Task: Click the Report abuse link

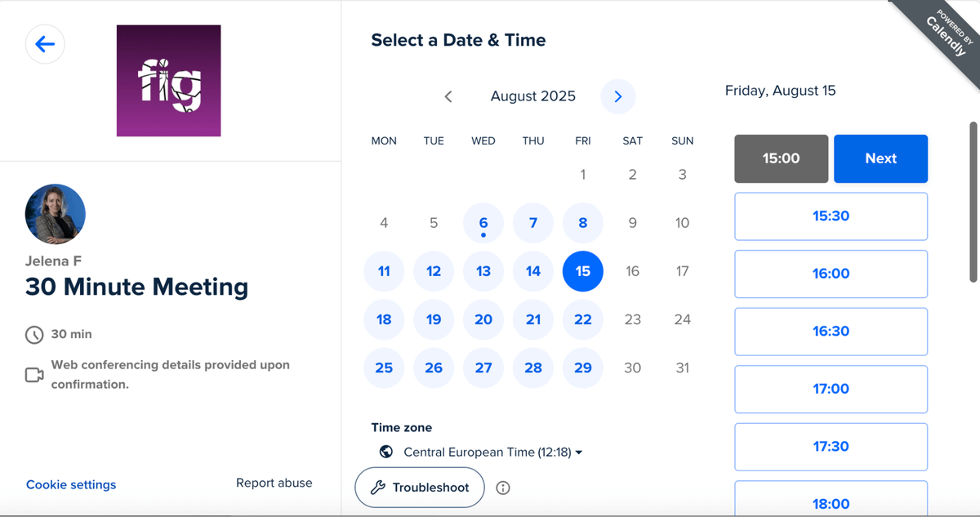Action: click(x=274, y=483)
